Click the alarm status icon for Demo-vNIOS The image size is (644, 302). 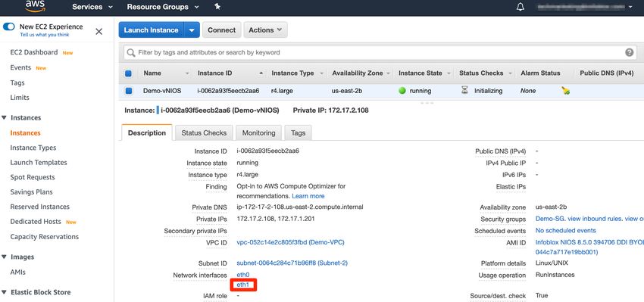tap(565, 91)
